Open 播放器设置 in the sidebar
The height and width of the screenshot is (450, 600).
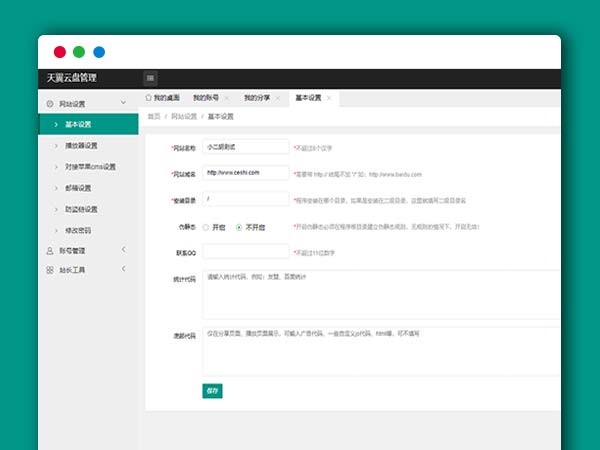point(82,146)
